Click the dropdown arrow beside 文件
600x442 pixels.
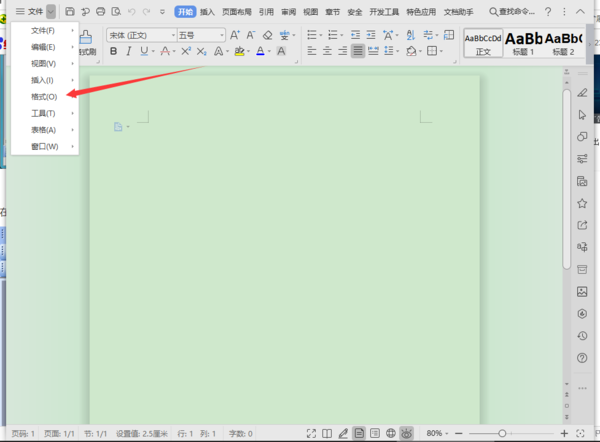pyautogui.click(x=51, y=11)
